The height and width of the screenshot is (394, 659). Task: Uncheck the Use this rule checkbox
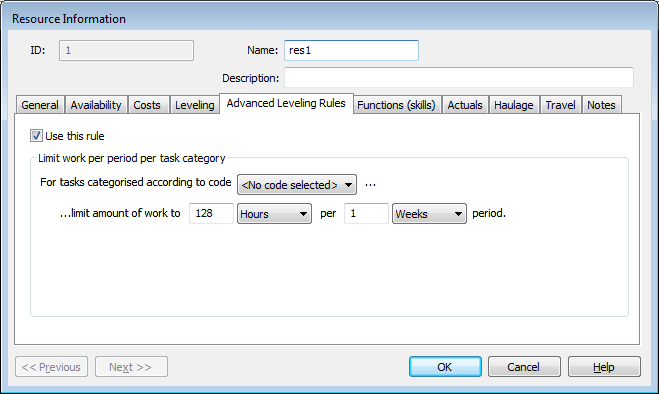click(36, 136)
